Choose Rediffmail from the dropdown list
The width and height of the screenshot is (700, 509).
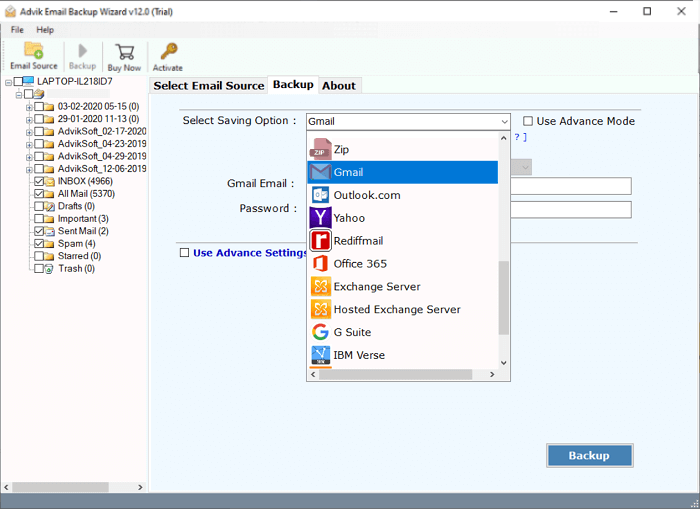click(x=402, y=241)
